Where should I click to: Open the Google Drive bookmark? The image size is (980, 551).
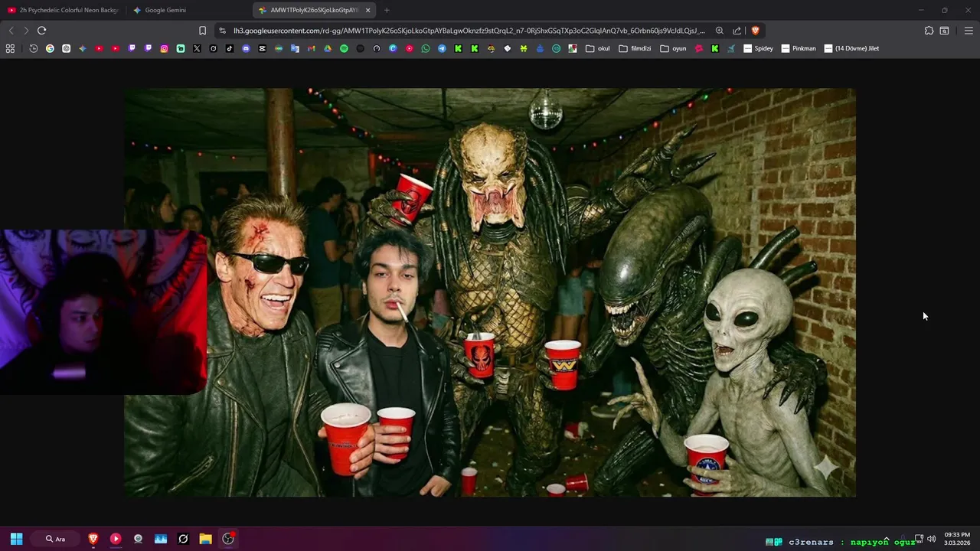pos(328,48)
